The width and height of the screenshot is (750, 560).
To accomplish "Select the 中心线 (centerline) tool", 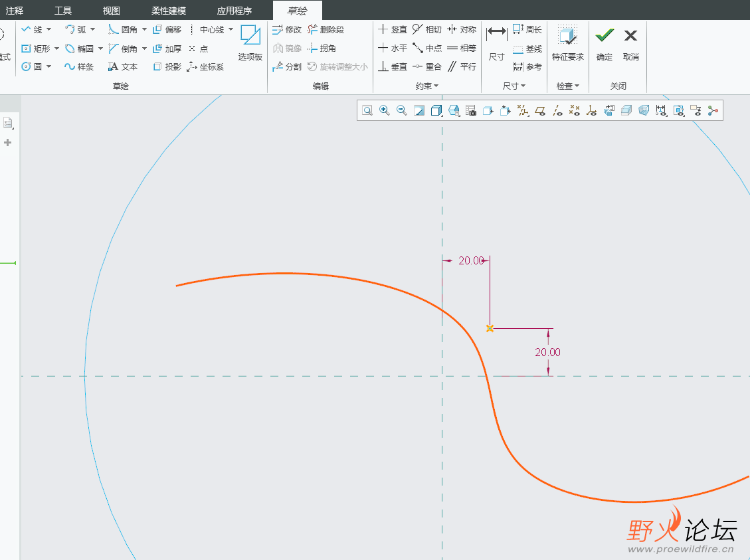I will [x=207, y=30].
